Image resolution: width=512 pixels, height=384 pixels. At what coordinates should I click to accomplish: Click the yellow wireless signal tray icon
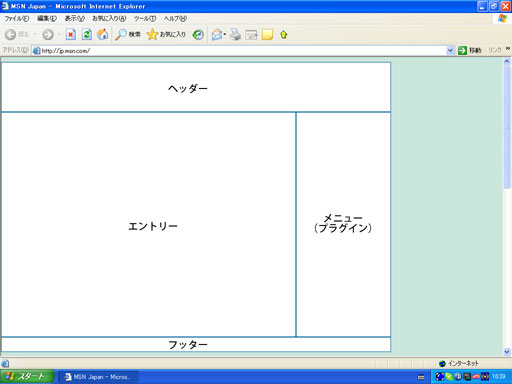[485, 377]
